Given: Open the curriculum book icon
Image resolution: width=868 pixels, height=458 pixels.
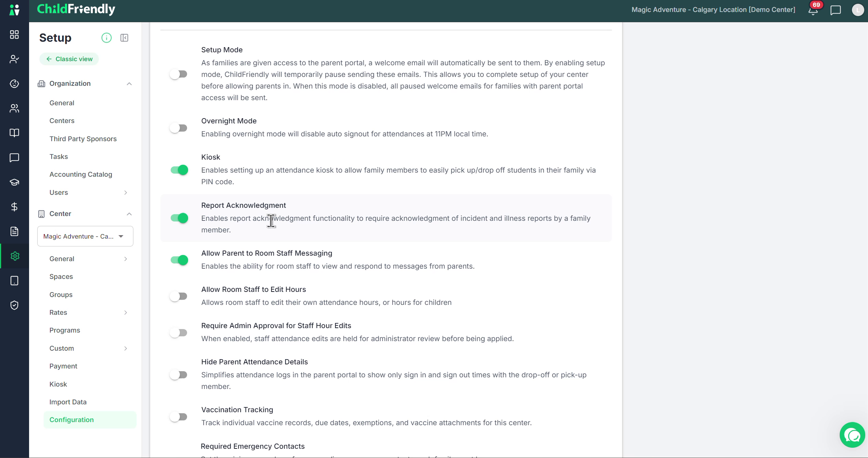Looking at the screenshot, I should pos(14,133).
